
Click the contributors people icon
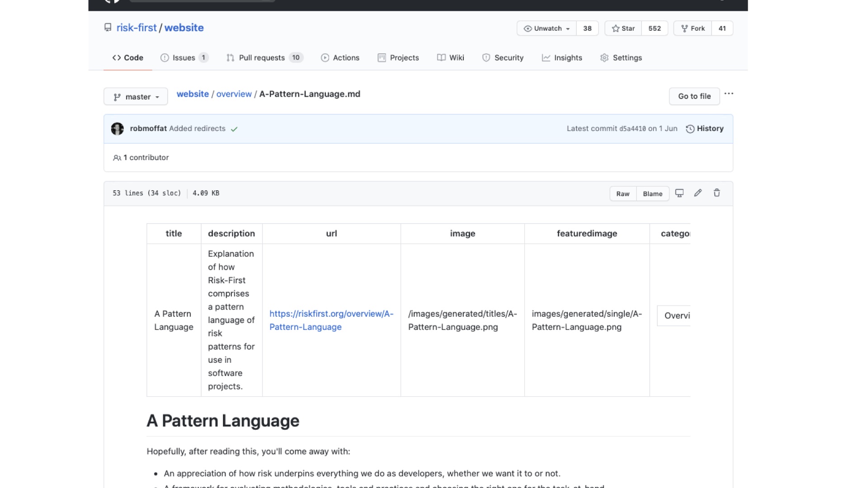[x=117, y=158]
